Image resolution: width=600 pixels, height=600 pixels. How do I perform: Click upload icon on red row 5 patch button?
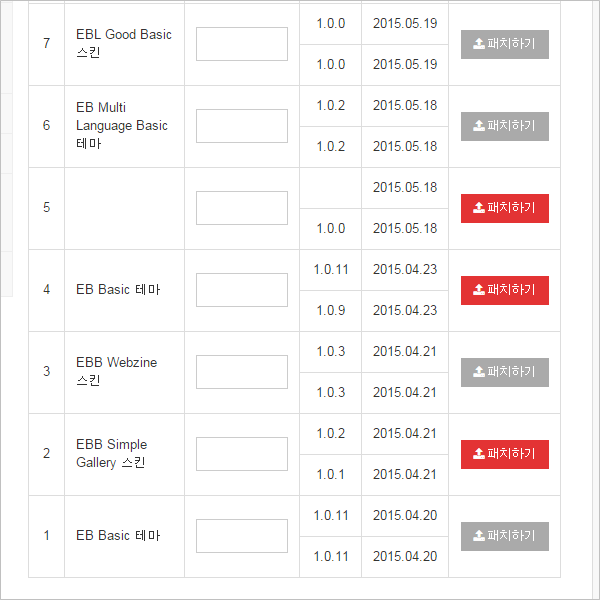click(479, 208)
